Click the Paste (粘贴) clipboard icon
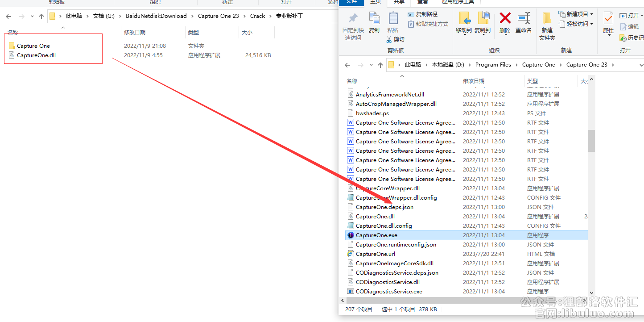644x322 pixels. pos(393,19)
